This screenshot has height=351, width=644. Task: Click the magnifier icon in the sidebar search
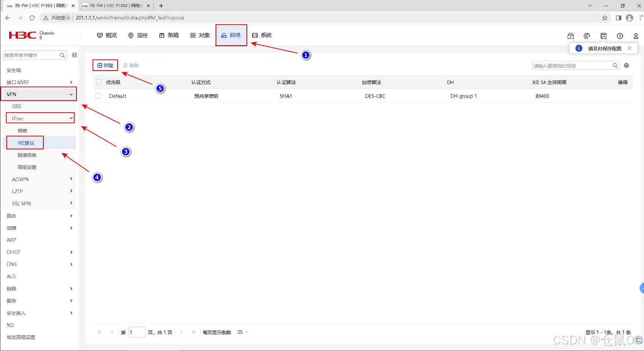62,55
